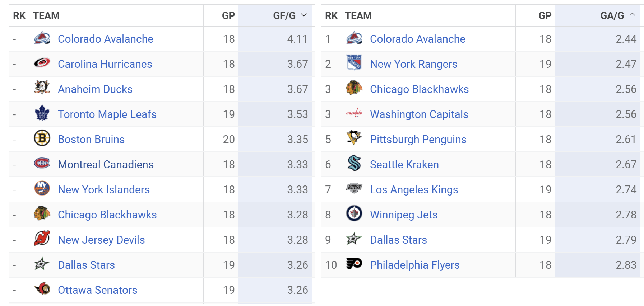Open the Los Angeles Kings team page

(x=414, y=189)
